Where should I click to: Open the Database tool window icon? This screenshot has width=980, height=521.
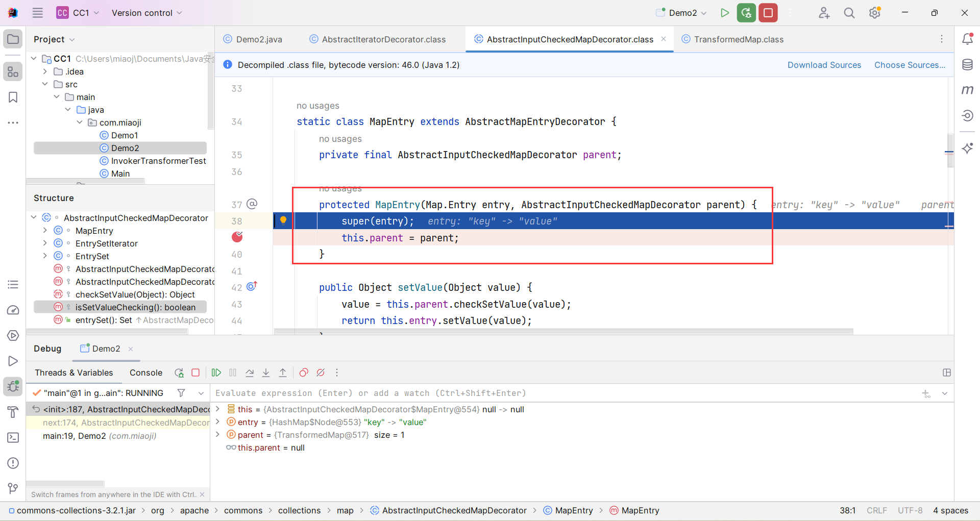point(967,65)
